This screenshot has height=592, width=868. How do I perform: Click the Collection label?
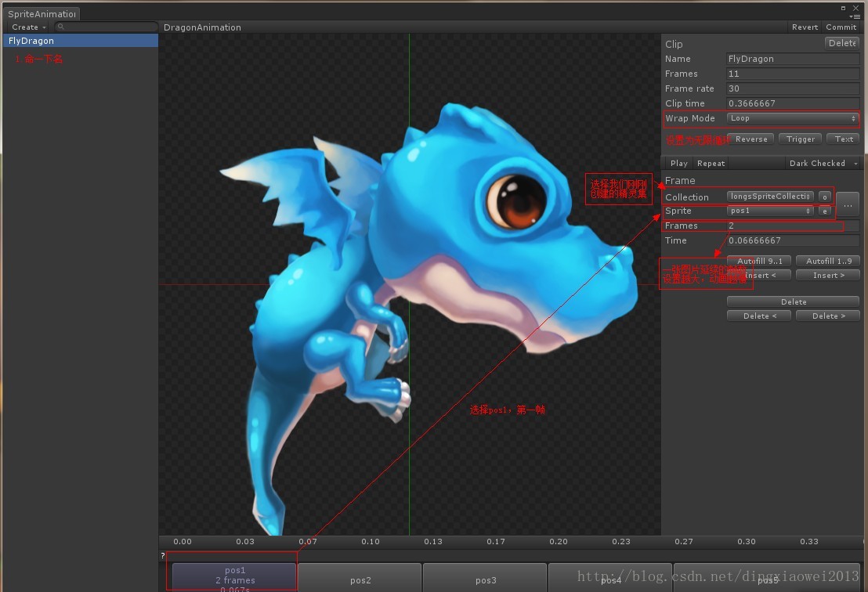coord(686,197)
